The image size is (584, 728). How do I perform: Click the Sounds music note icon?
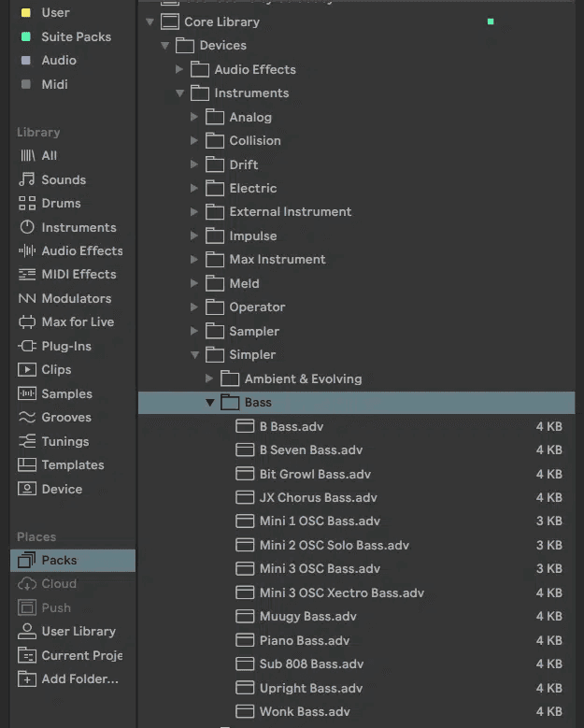click(27, 179)
